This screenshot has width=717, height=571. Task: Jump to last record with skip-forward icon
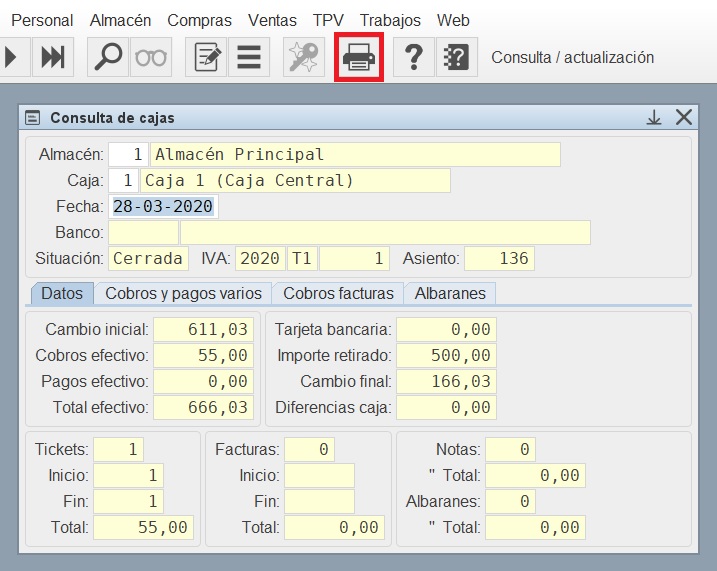pos(51,58)
